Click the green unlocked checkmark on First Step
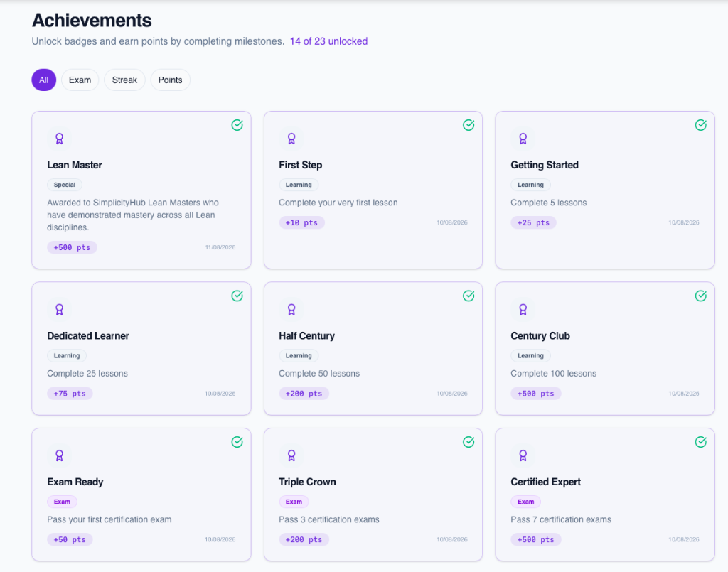Screen dimensions: 728x572 click(469, 125)
